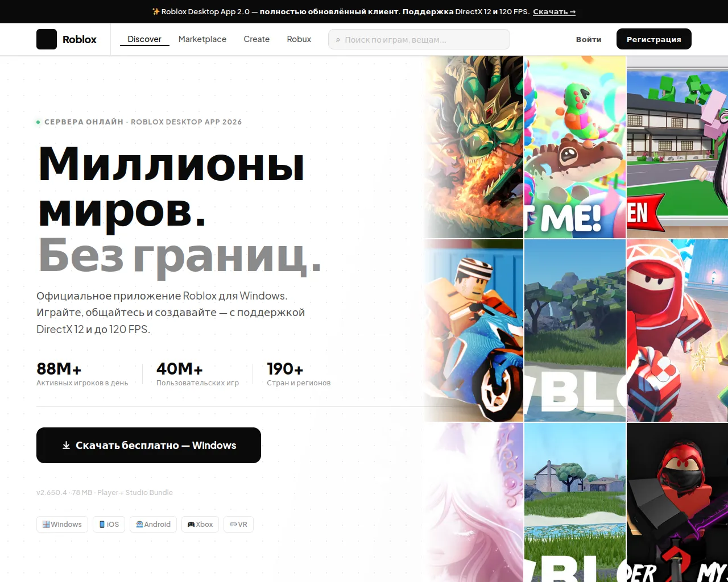Click the «Регистрация» sign-up button
Image resolution: width=728 pixels, height=582 pixels.
pos(654,39)
